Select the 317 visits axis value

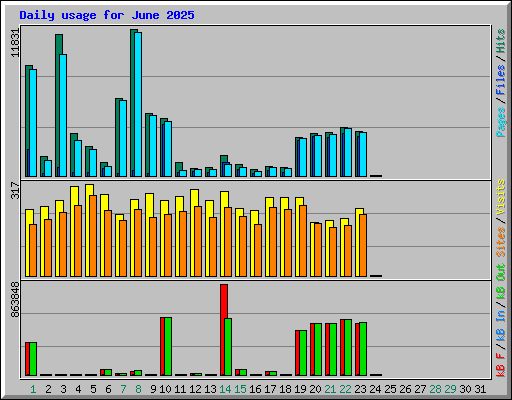point(15,190)
